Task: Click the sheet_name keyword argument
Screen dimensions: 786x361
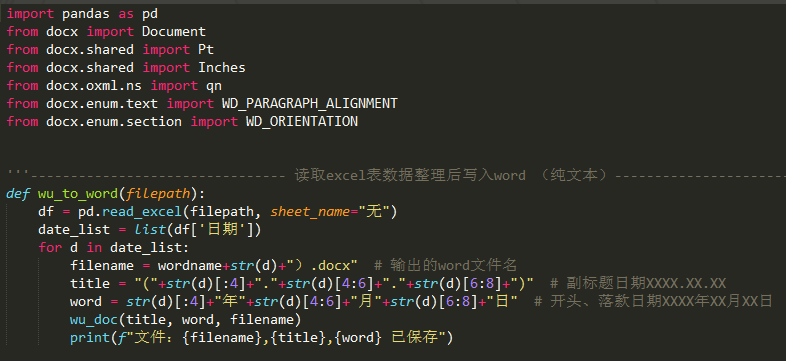Action: [x=310, y=212]
